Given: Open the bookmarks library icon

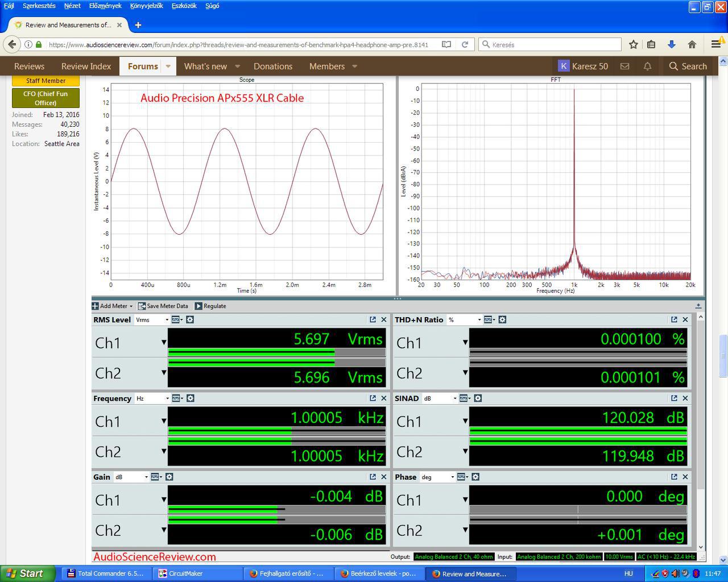Looking at the screenshot, I should (x=651, y=44).
